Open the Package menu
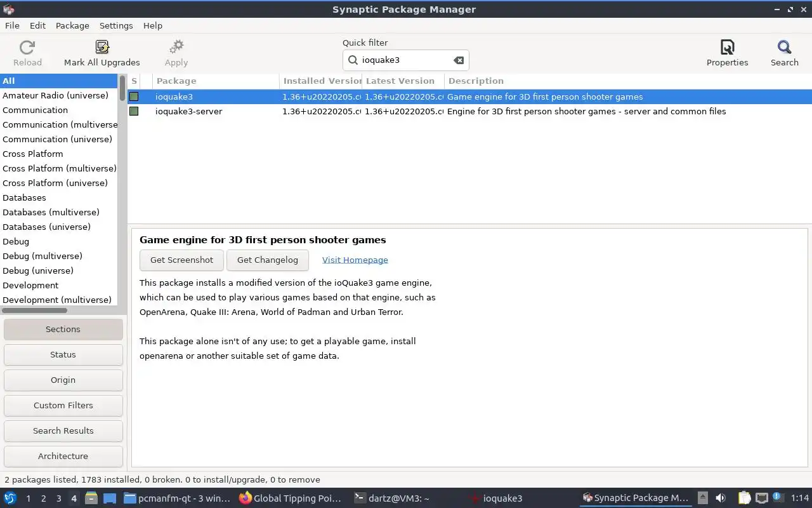Viewport: 812px width, 508px height. [72, 25]
